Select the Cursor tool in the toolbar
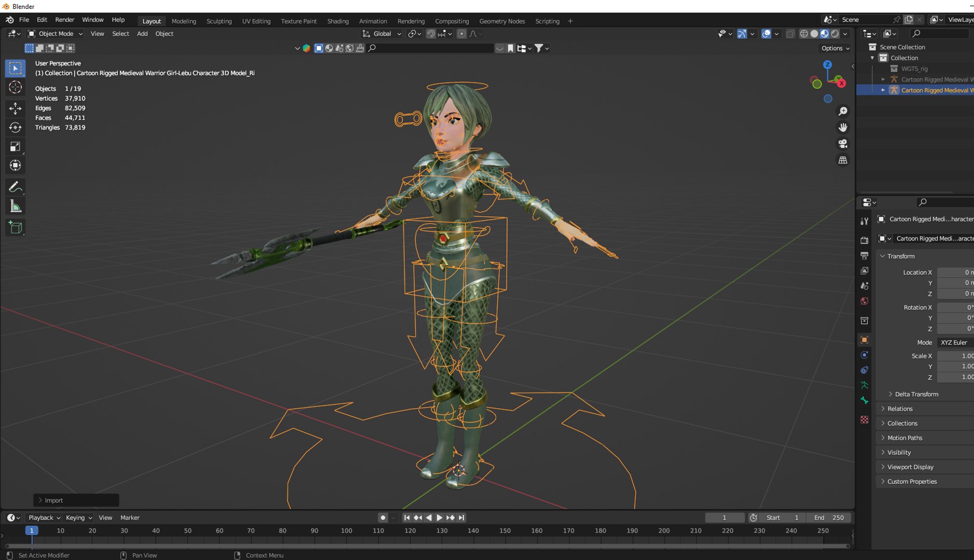 pyautogui.click(x=15, y=87)
